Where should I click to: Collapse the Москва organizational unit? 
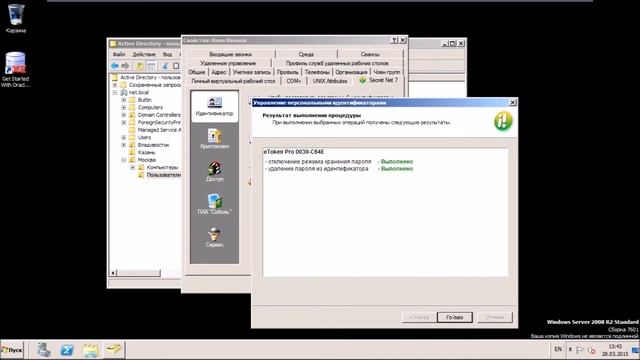[x=124, y=160]
